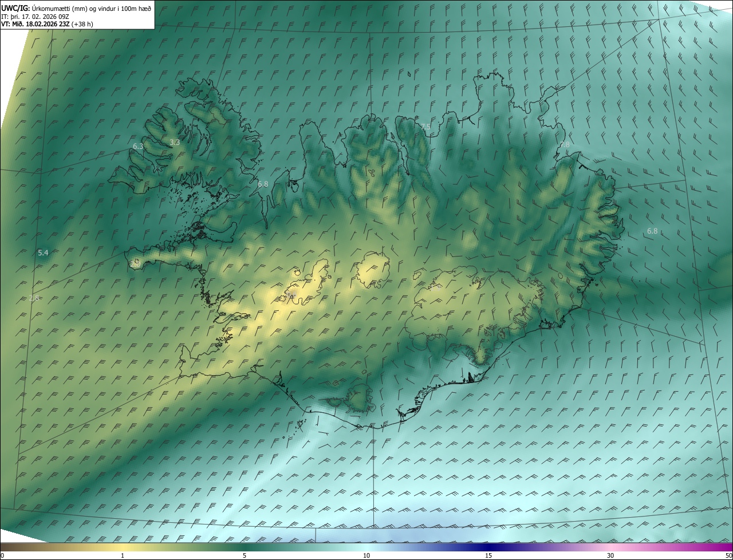Click the '2.8' value label on the map
This screenshot has width=733, height=560.
click(x=34, y=298)
